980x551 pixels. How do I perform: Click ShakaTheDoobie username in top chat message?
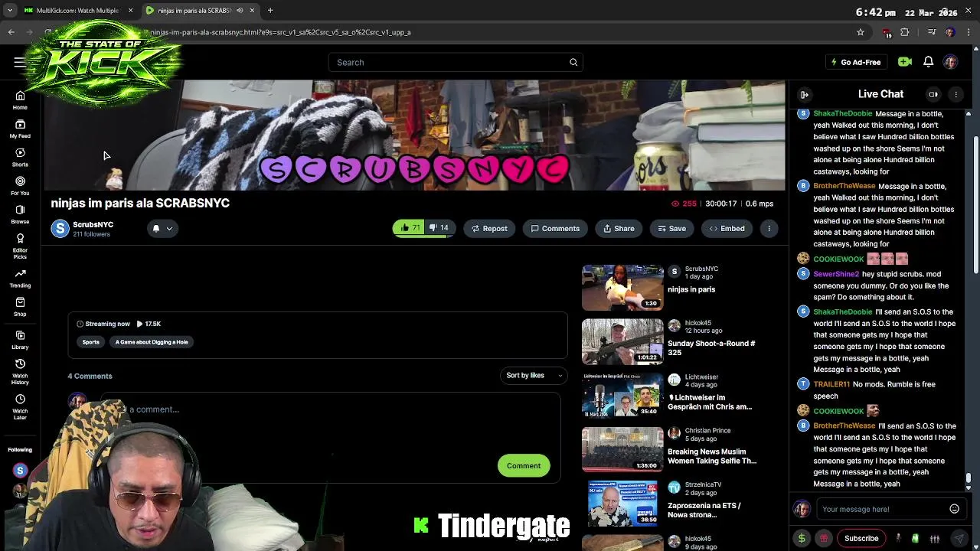(x=842, y=113)
